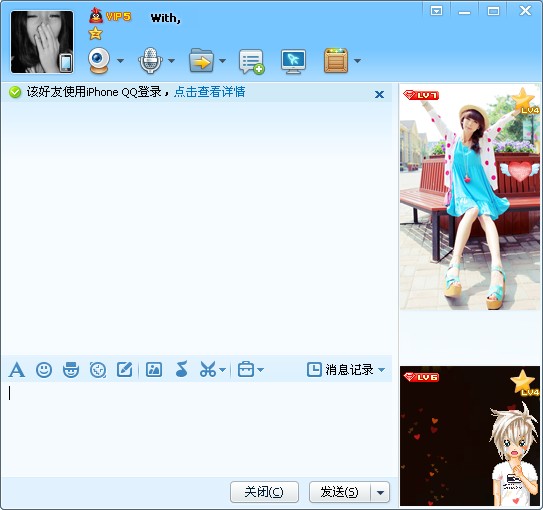Click the 关闭(C) button

pyautogui.click(x=264, y=492)
